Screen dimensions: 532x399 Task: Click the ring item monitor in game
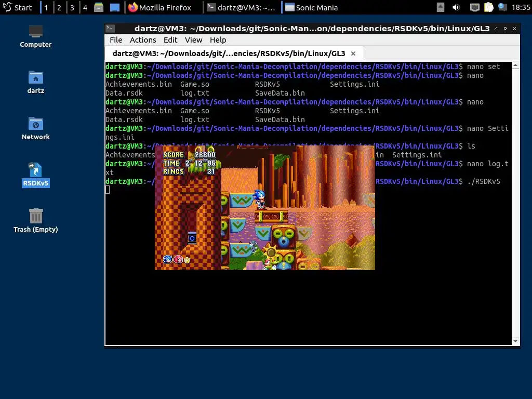[x=192, y=238]
